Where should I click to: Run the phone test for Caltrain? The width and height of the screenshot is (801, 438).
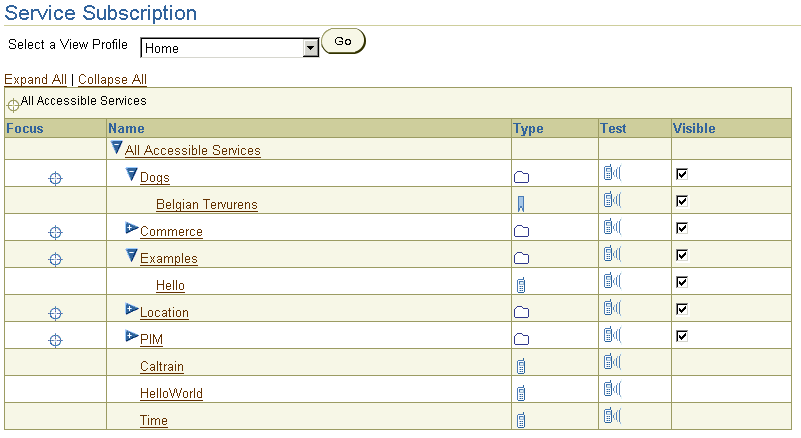point(612,361)
